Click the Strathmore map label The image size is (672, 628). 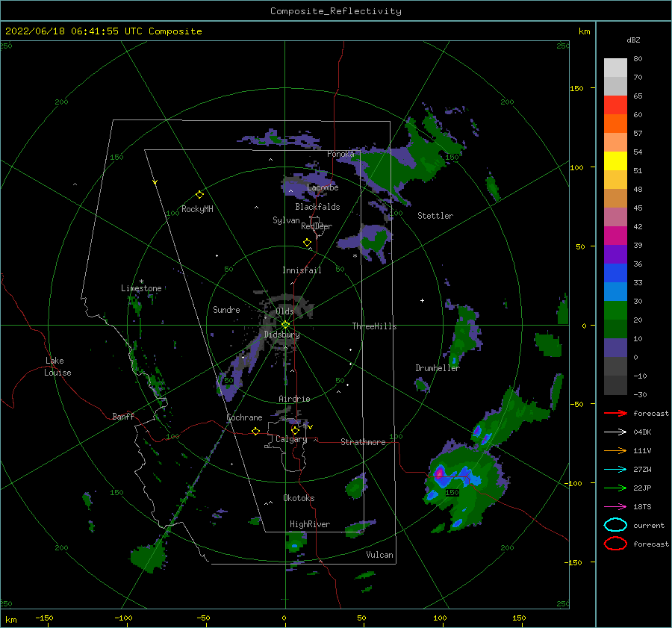click(x=363, y=442)
